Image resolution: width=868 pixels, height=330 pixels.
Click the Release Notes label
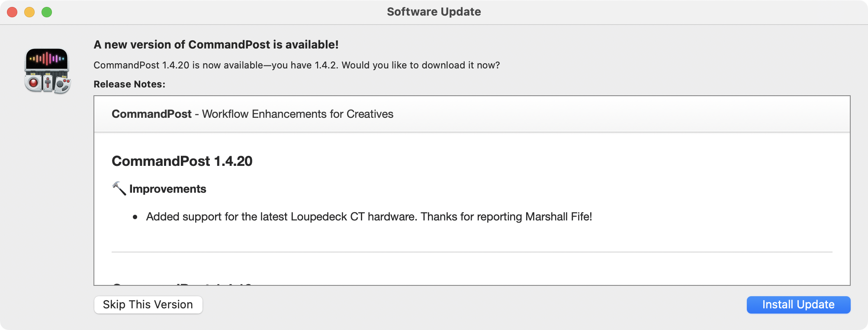(129, 84)
